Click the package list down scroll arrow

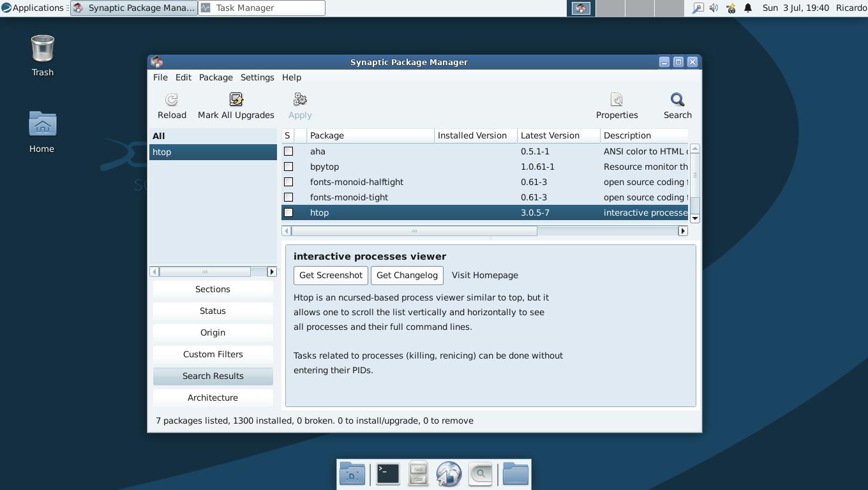coord(695,218)
